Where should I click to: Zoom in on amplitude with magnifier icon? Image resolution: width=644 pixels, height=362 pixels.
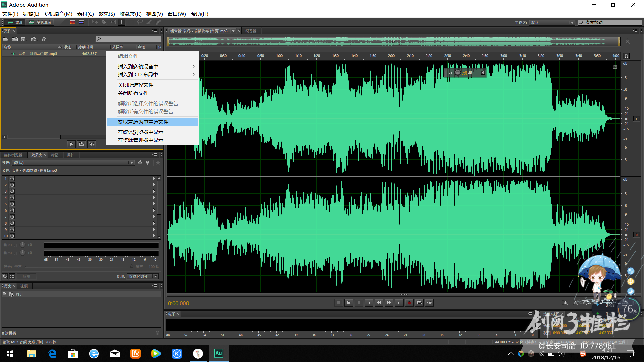click(565, 303)
